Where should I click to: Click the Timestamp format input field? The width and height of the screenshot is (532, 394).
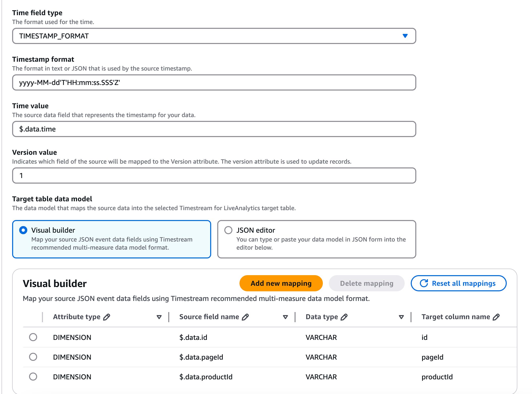[214, 82]
